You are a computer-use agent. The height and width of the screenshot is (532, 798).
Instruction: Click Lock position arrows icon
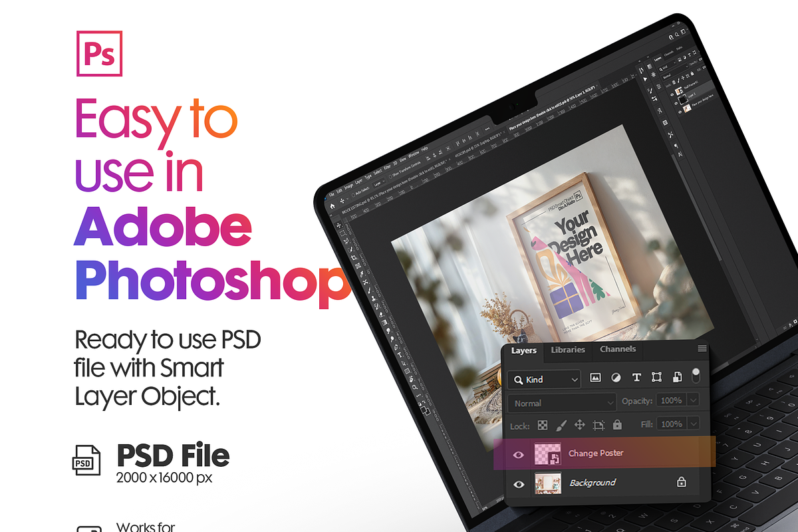pyautogui.click(x=579, y=425)
